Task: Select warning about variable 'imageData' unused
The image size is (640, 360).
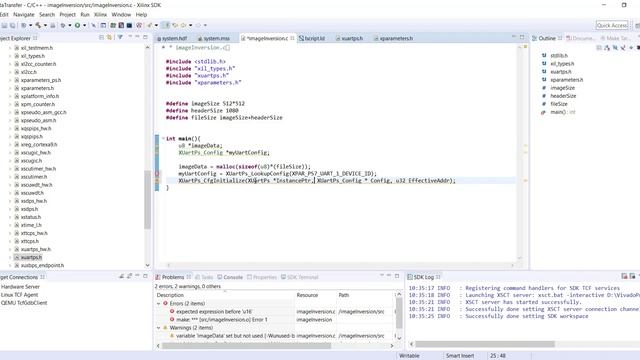Action: pyautogui.click(x=235, y=336)
